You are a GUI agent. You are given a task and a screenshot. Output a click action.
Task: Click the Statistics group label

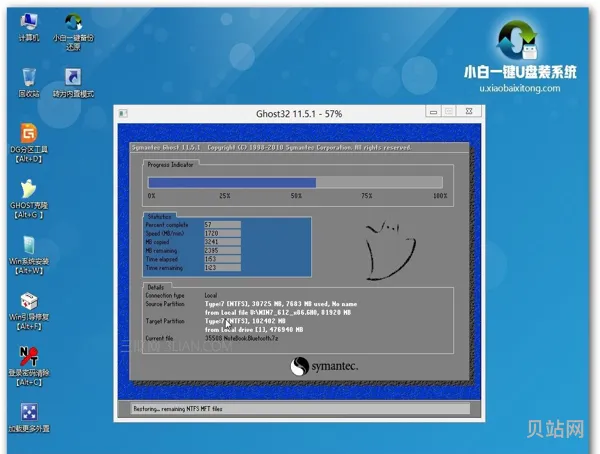click(159, 216)
